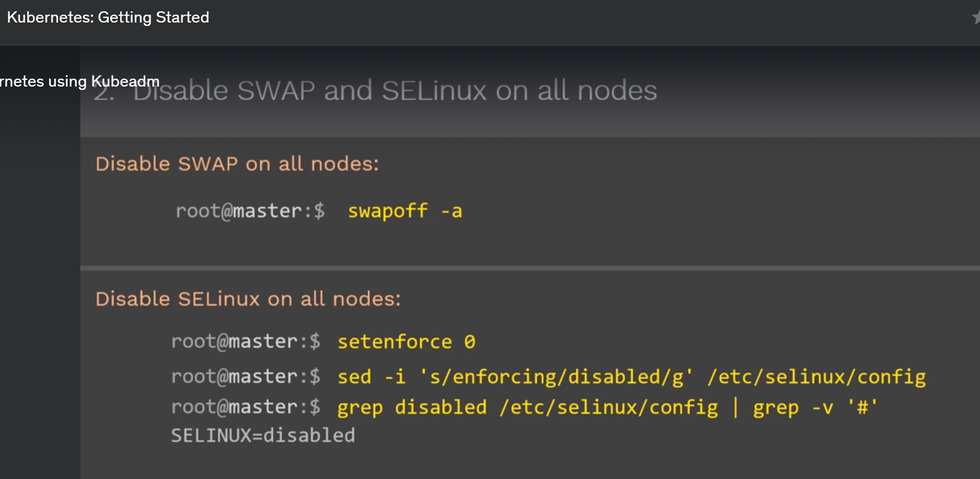
Task: Select the 'Disable SELinux on all nodes:' heading
Action: pos(248,299)
